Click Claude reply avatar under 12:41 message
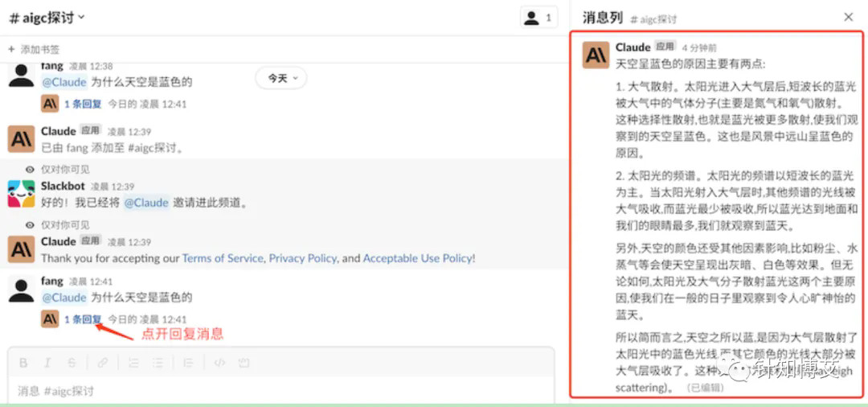Image resolution: width=868 pixels, height=407 pixels. pyautogui.click(x=50, y=319)
